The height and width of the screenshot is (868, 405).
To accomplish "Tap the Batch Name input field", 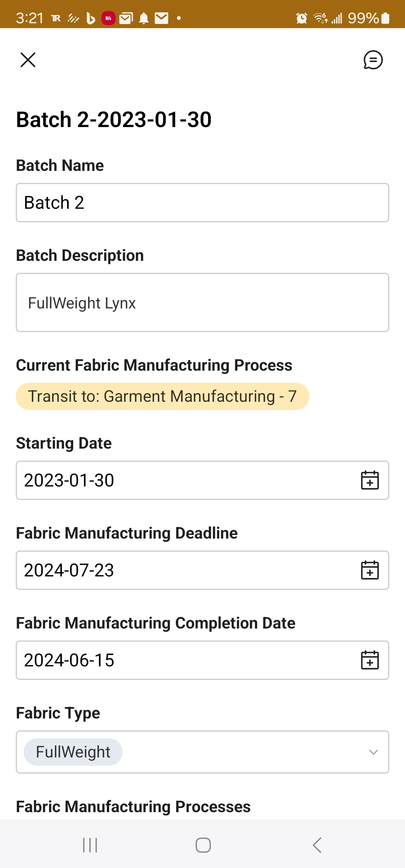I will tap(202, 203).
